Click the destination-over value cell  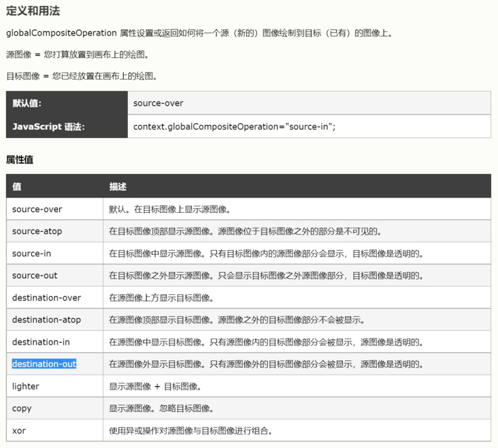pyautogui.click(x=46, y=298)
